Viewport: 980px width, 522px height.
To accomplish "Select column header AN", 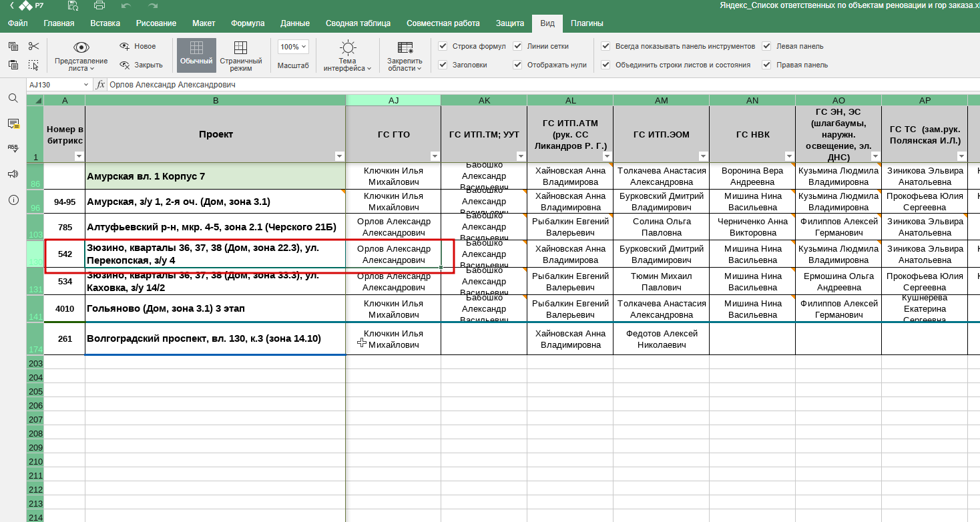I will 752,100.
